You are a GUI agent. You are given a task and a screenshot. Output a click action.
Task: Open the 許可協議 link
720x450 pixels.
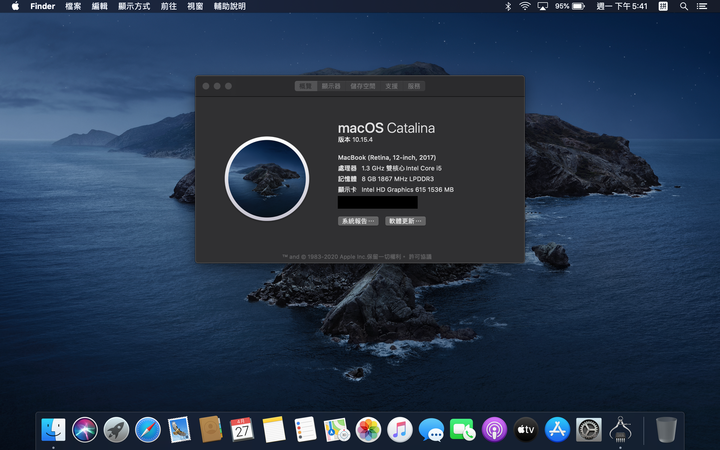[420, 257]
